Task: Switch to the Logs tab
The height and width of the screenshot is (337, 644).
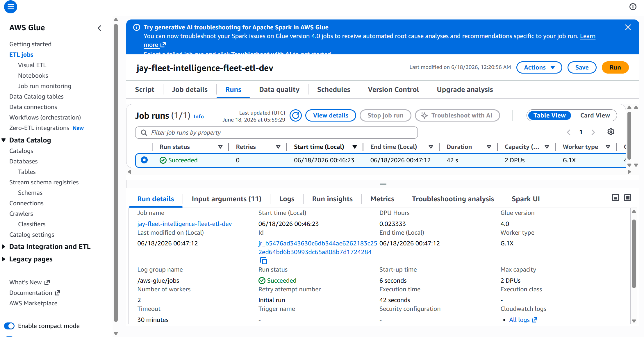Action: [287, 199]
